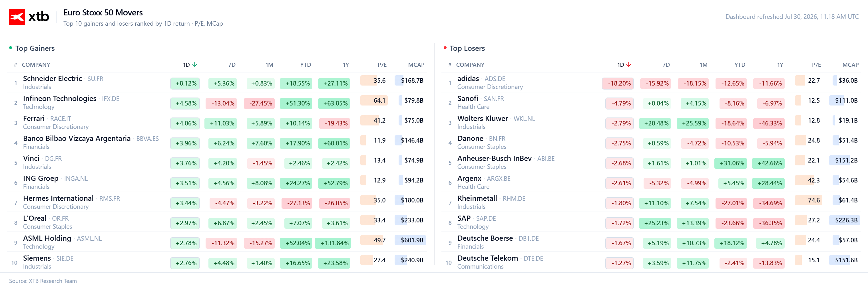Sort Top Gainers by P/E column

(x=382, y=65)
